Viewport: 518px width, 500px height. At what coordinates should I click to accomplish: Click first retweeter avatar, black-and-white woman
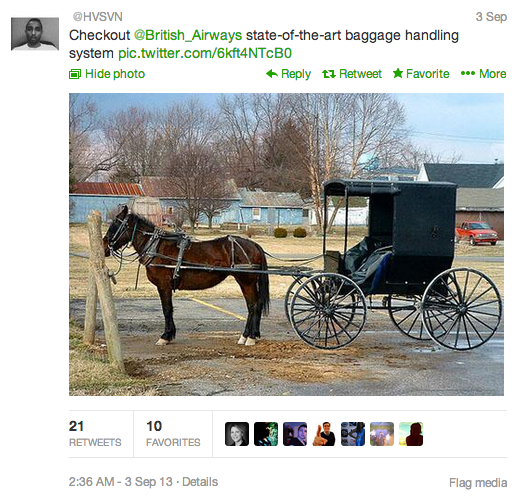(x=237, y=434)
